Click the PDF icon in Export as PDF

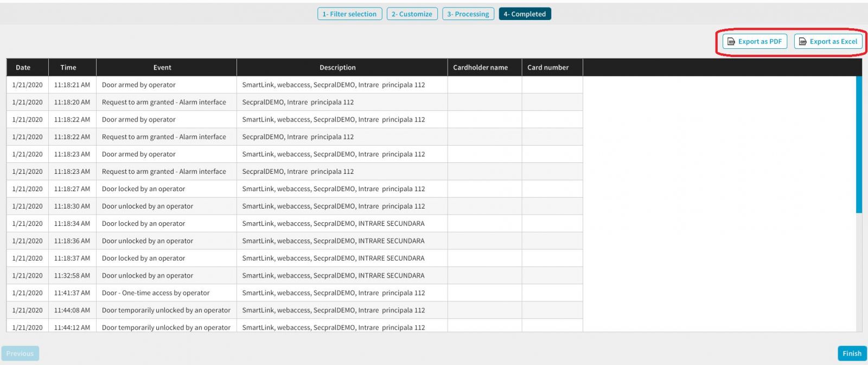(731, 42)
